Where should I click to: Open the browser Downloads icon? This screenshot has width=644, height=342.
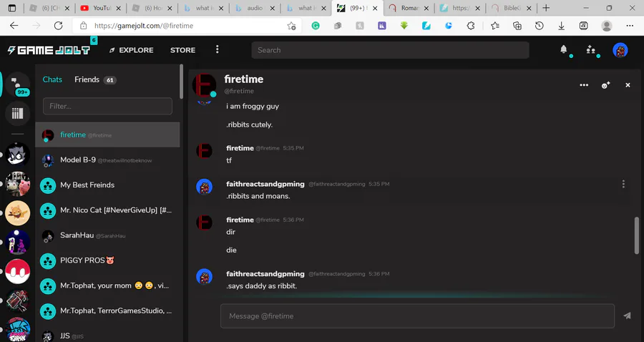(562, 26)
